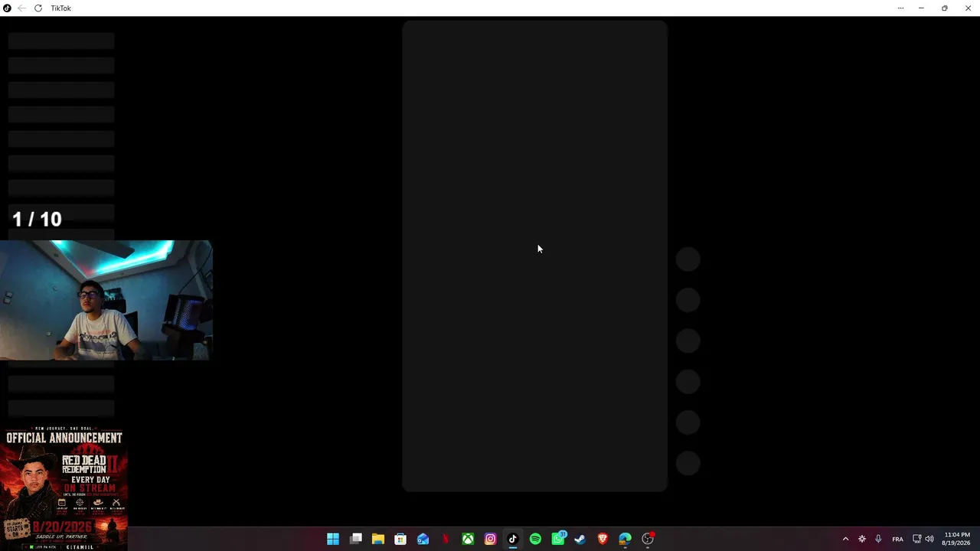Open Spotify from the taskbar
980x551 pixels.
(x=535, y=539)
